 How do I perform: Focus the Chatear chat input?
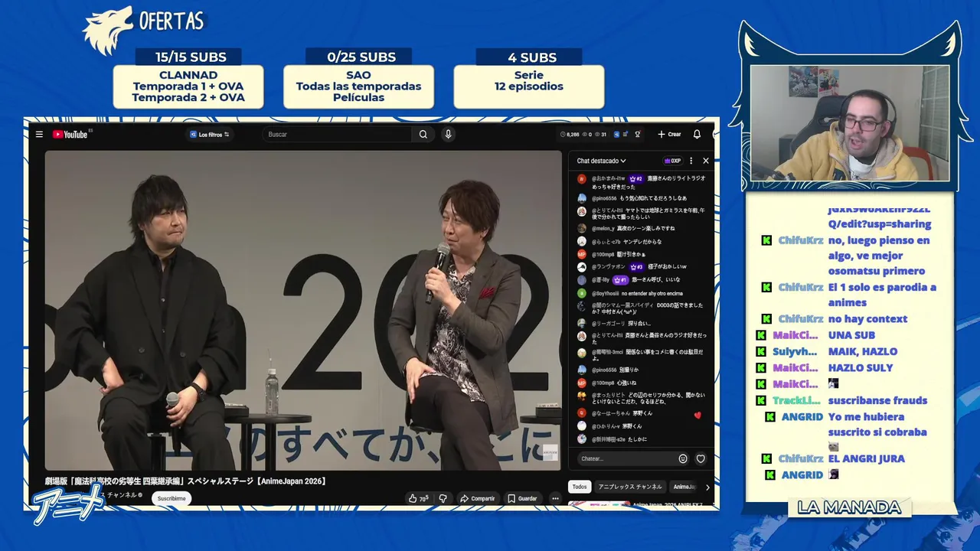point(626,458)
